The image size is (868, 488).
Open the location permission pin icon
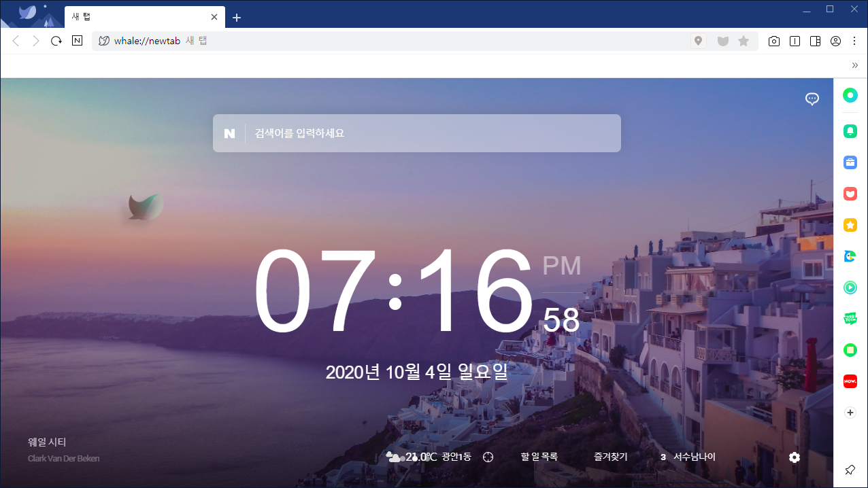(698, 41)
